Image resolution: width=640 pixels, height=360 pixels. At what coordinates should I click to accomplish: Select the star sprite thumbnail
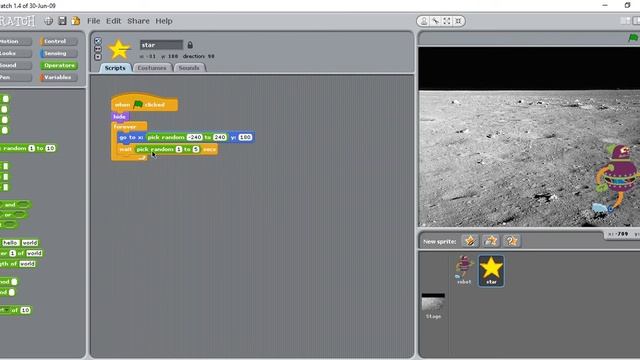coord(491,271)
